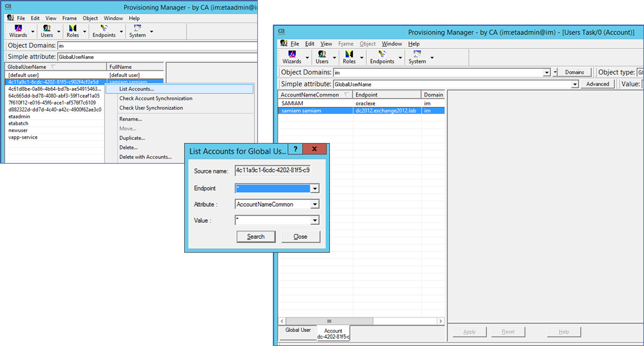Viewport: 644px width, 346px height.
Task: Select etaadmin user in left list
Action: pyautogui.click(x=19, y=117)
